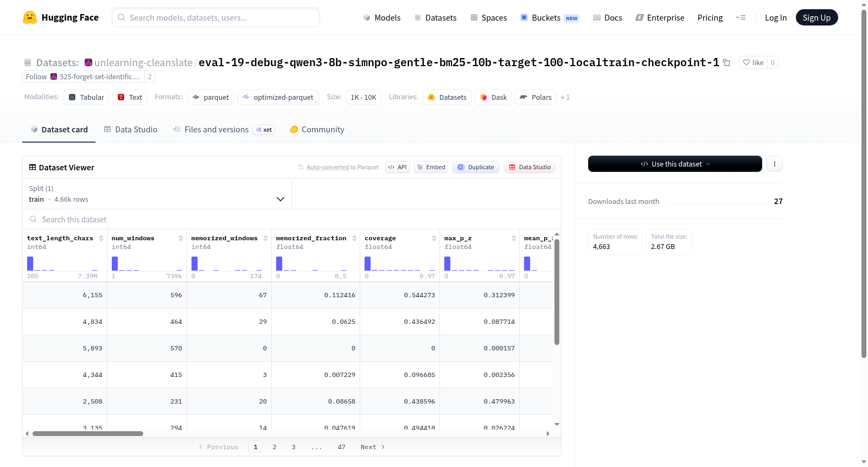Image resolution: width=868 pixels, height=467 pixels.
Task: Click the Sign Up button
Action: 816,17
